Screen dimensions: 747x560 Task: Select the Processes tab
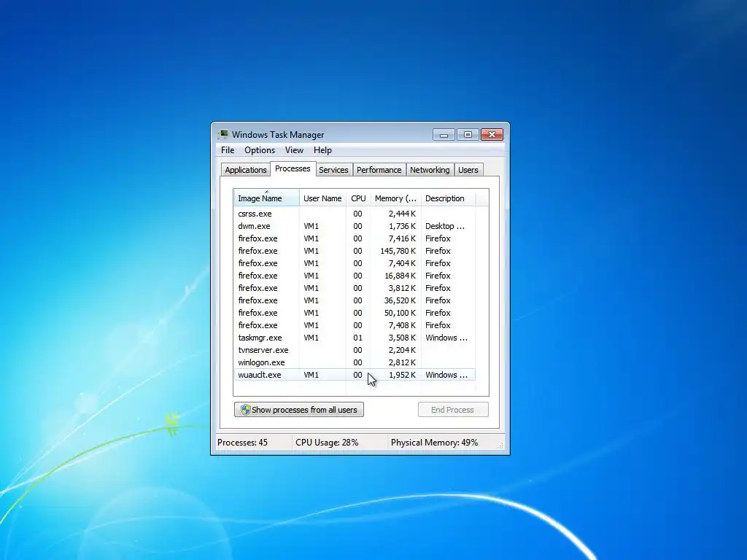click(293, 168)
